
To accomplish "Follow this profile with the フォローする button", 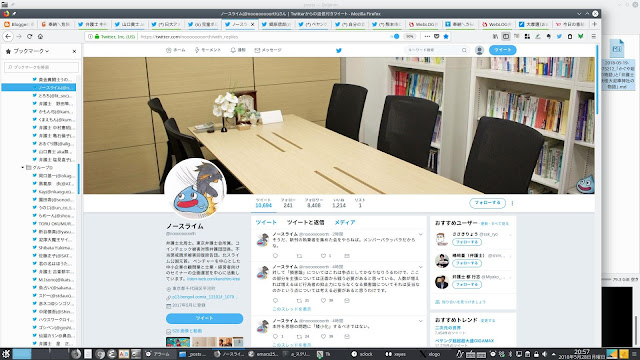I will coord(487,203).
